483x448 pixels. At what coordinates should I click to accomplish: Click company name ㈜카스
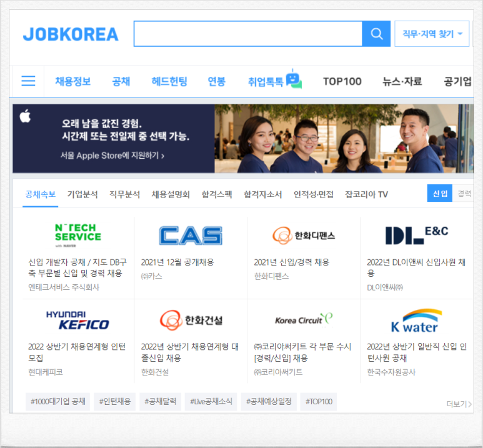152,276
